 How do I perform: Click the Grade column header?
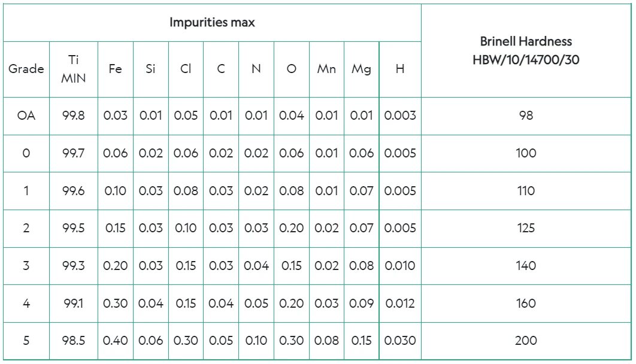tap(26, 69)
